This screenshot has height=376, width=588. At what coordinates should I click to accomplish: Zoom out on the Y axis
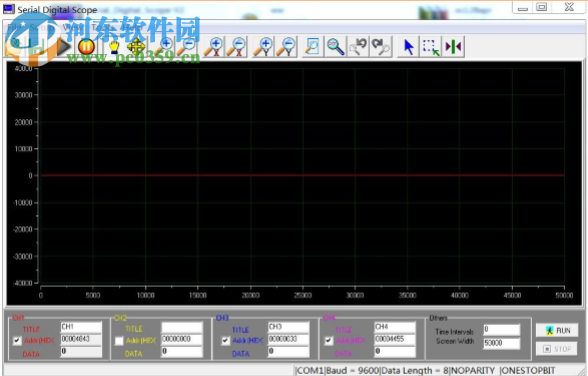tap(286, 47)
